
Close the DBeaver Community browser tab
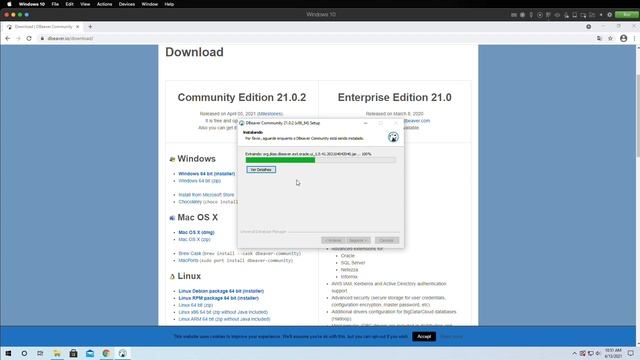[78, 27]
